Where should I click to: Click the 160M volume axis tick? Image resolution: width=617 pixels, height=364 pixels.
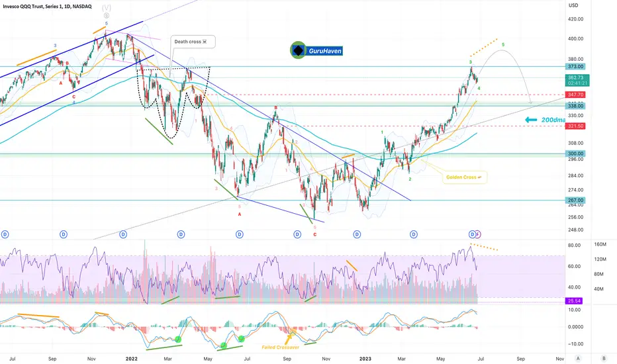pyautogui.click(x=600, y=244)
